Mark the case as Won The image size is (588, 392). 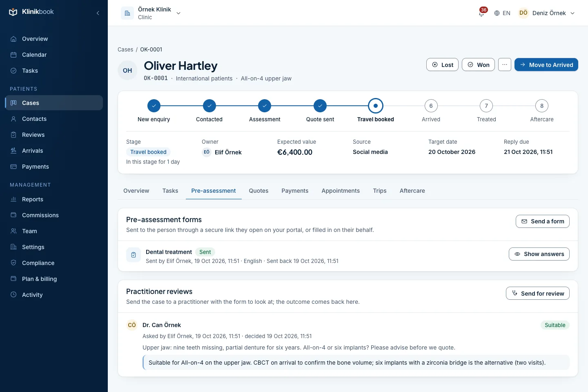point(479,65)
